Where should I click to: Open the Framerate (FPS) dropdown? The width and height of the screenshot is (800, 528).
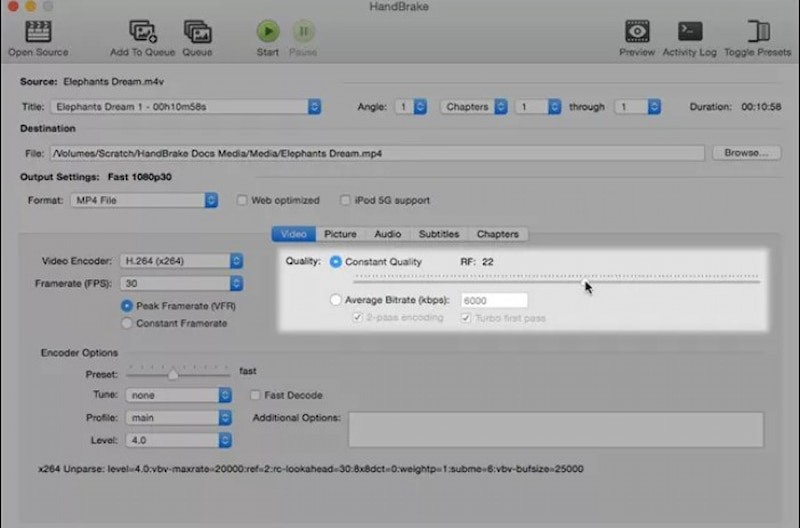click(182, 283)
